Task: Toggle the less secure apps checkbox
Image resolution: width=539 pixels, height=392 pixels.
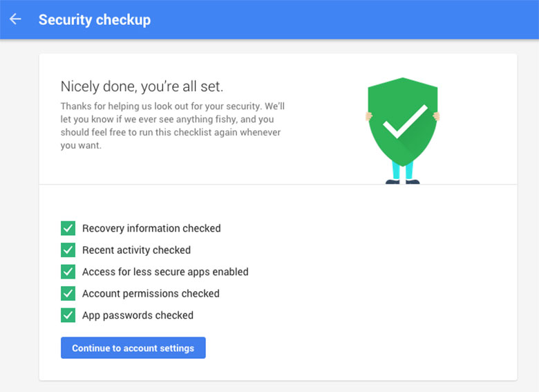Action: [68, 272]
